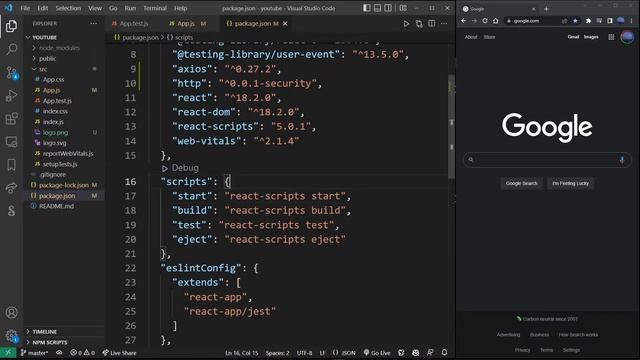Click the Run play icon in editor toolbar
Image resolution: width=640 pixels, height=360 pixels.
pos(406,24)
